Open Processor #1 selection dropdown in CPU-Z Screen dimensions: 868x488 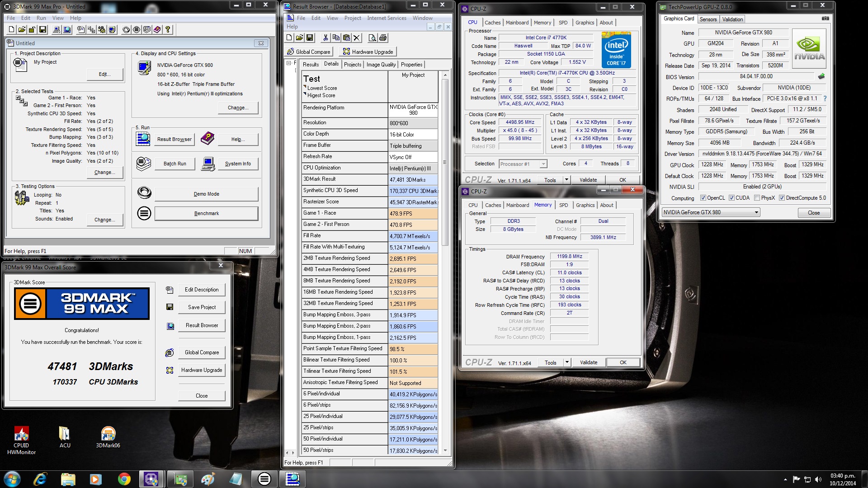pos(523,164)
